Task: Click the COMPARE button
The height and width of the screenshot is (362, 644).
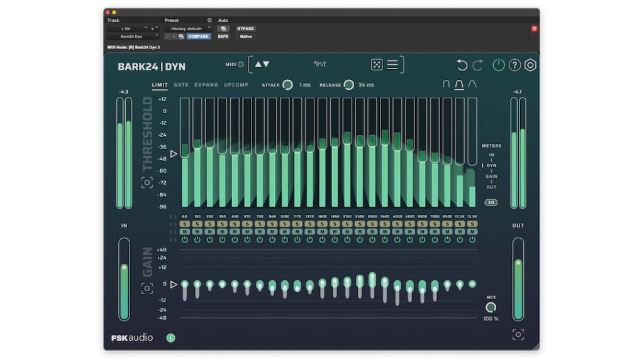Action: (198, 36)
